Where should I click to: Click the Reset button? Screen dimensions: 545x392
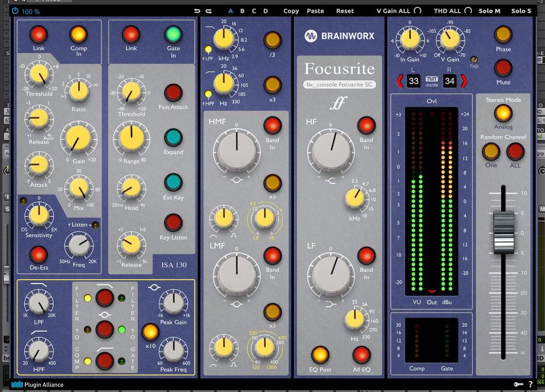(345, 11)
